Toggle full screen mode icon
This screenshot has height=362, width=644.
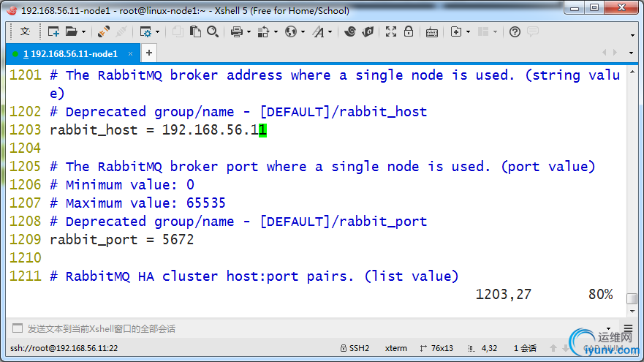(391, 31)
